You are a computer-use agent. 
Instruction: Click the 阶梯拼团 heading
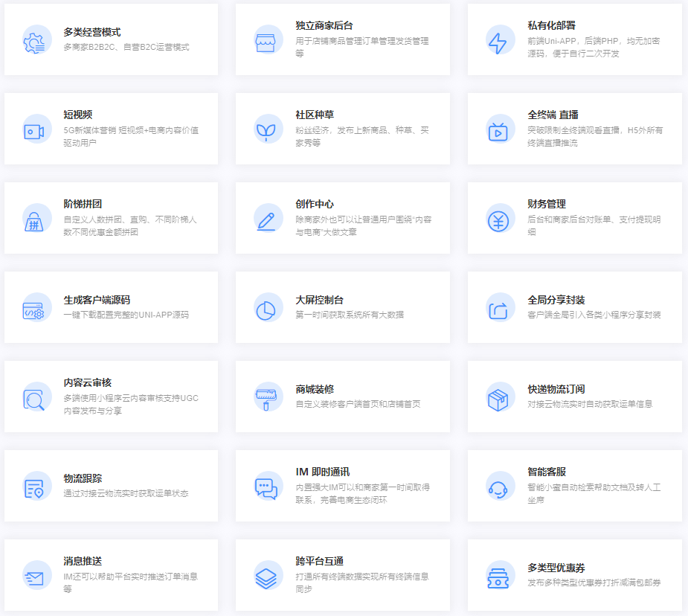pyautogui.click(x=83, y=204)
